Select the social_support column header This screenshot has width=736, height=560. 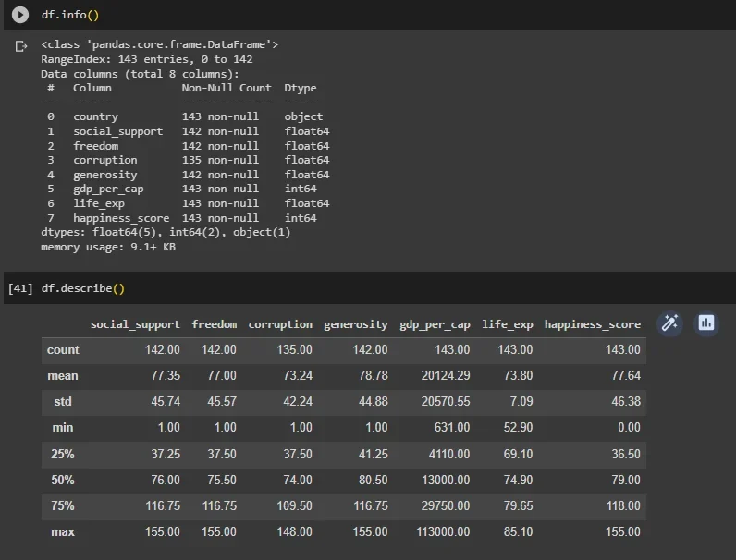[x=135, y=324]
